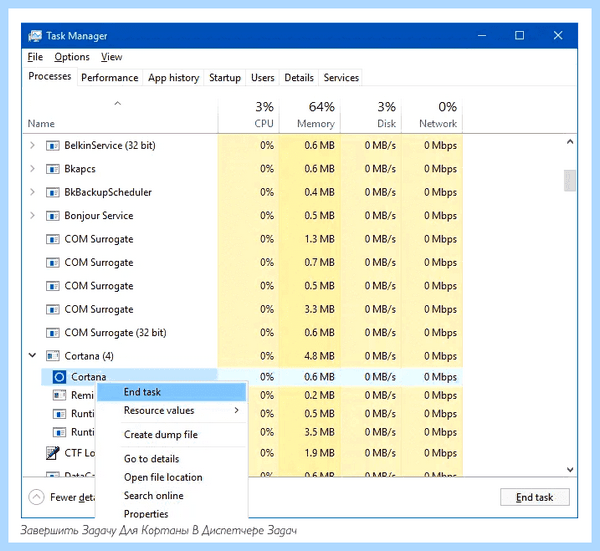The width and height of the screenshot is (600, 551).
Task: Click the blue Cortana circle icon
Action: 59,377
